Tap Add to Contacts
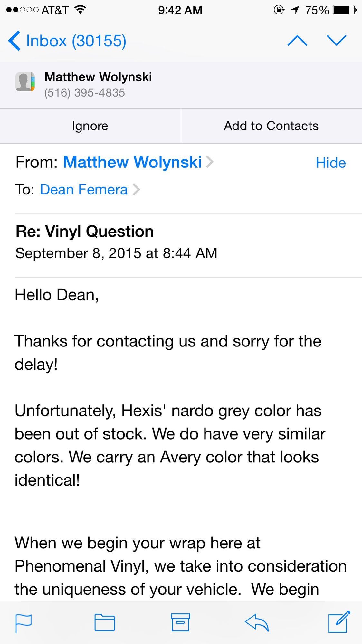The width and height of the screenshot is (362, 644). click(x=271, y=126)
